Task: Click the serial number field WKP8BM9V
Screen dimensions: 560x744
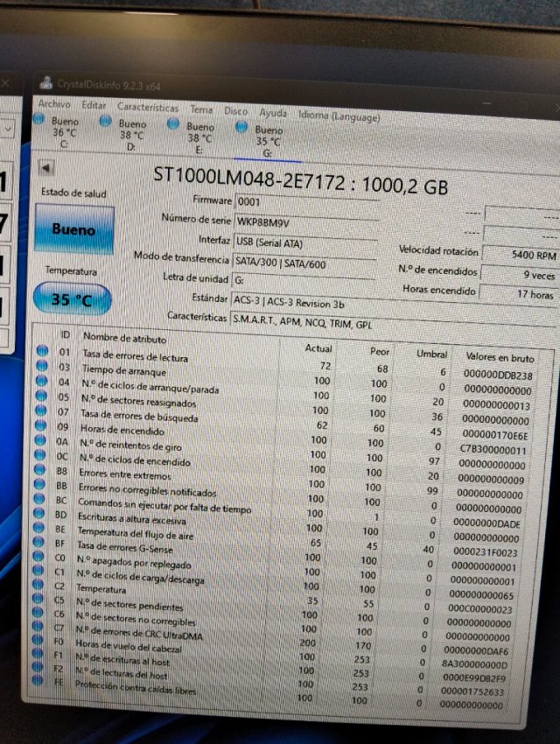Action: [x=306, y=222]
